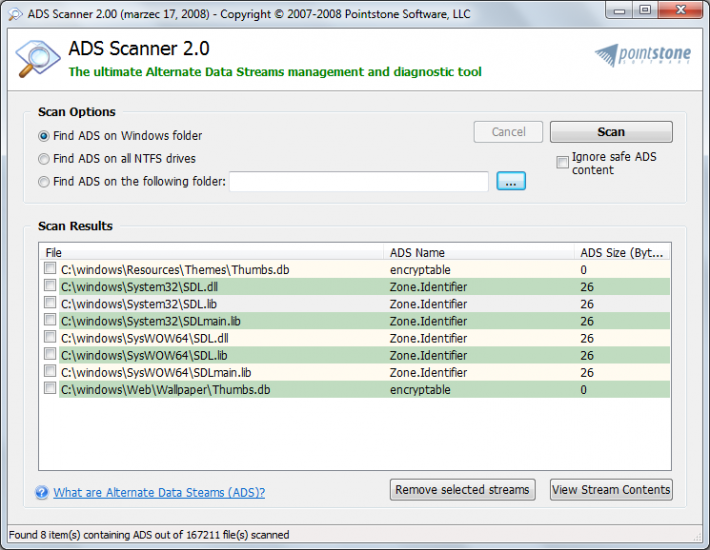
Task: Click the Cancel button
Action: coord(508,132)
